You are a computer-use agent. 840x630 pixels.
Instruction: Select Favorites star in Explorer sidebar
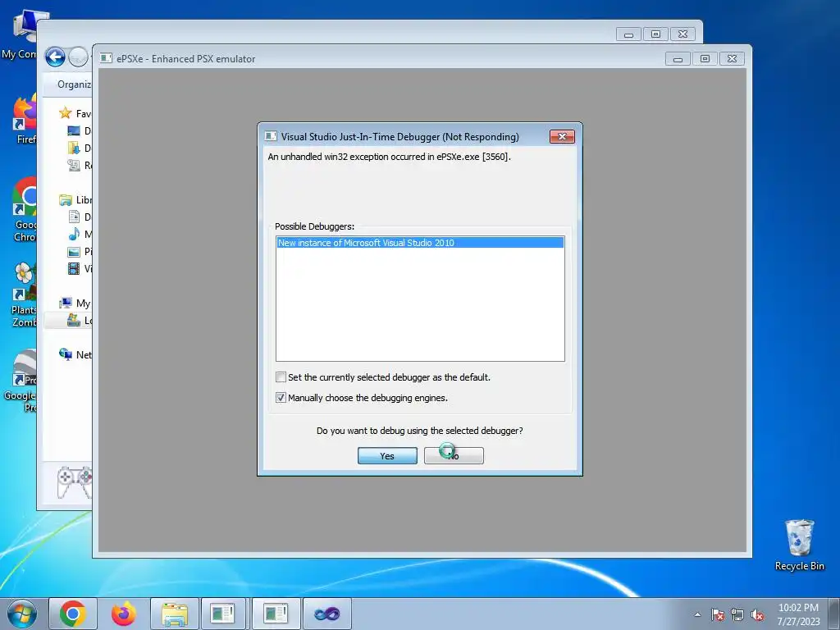coord(66,113)
